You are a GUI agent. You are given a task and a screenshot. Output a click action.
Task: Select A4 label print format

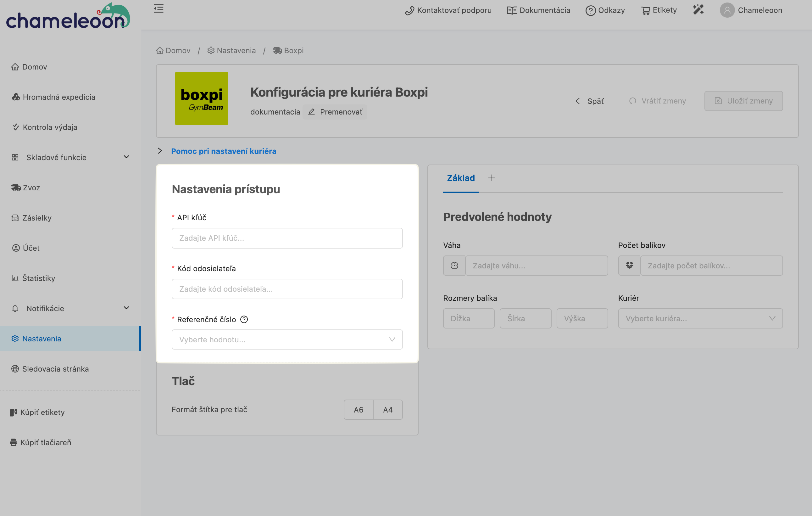(388, 410)
